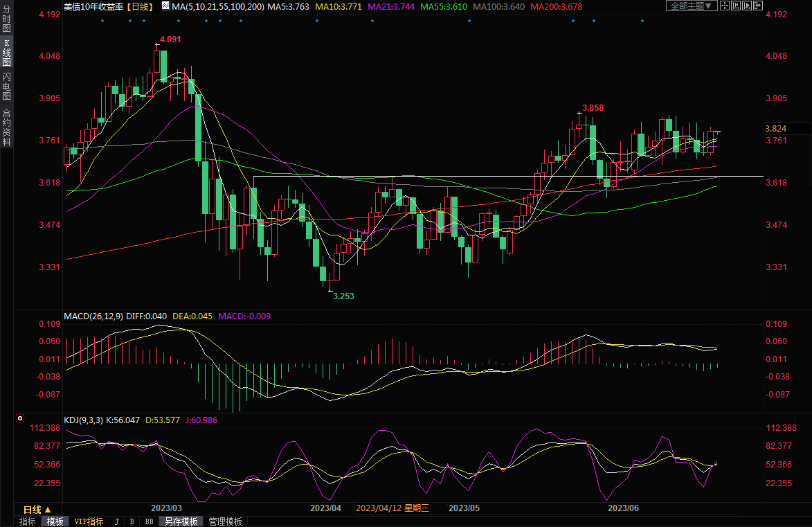Select the J template shortcut
The width and height of the screenshot is (812, 527).
(116, 521)
